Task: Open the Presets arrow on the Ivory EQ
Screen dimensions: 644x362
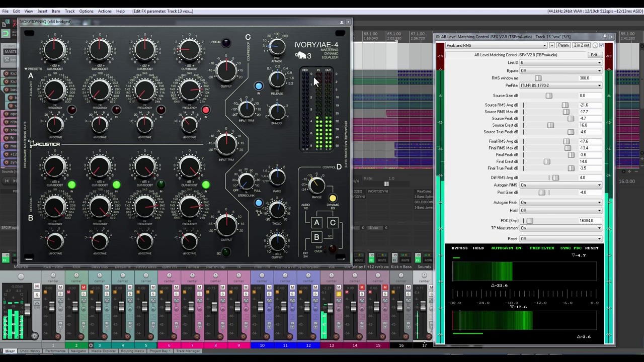Action: click(26, 69)
